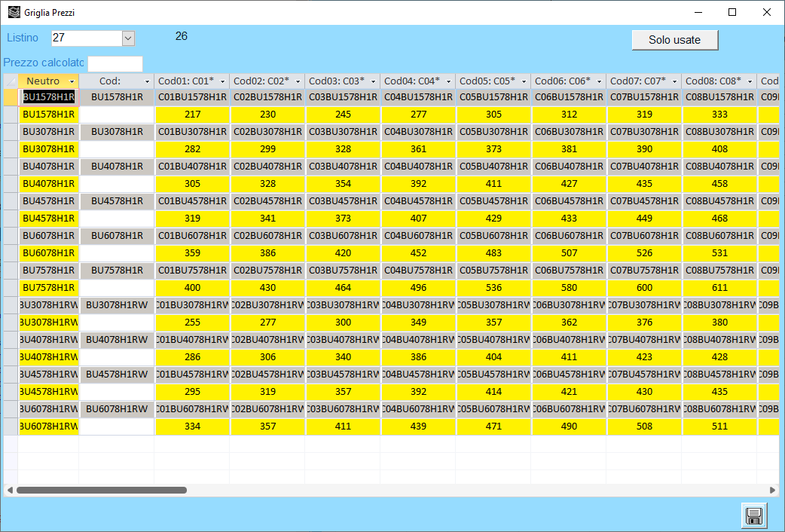The height and width of the screenshot is (532, 785).
Task: Click the left arrow of the horizontal scrollbar
Action: (10, 490)
